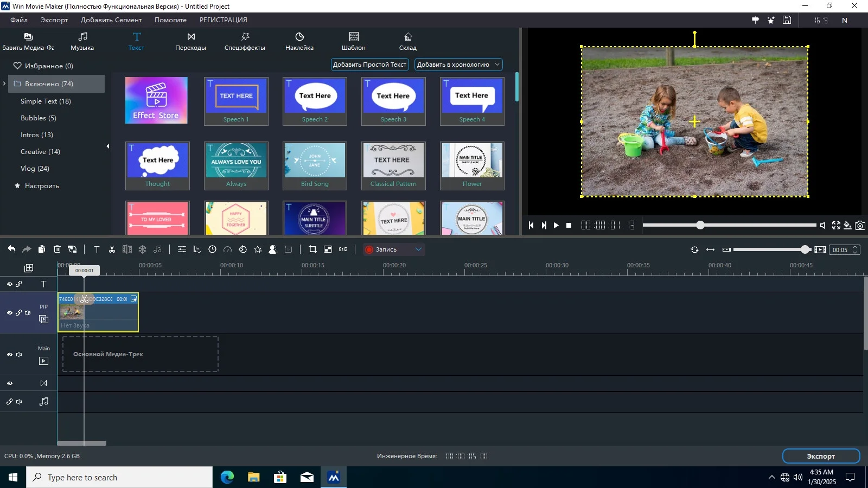Click the star effect icon in timeline toolbar

[x=258, y=249]
